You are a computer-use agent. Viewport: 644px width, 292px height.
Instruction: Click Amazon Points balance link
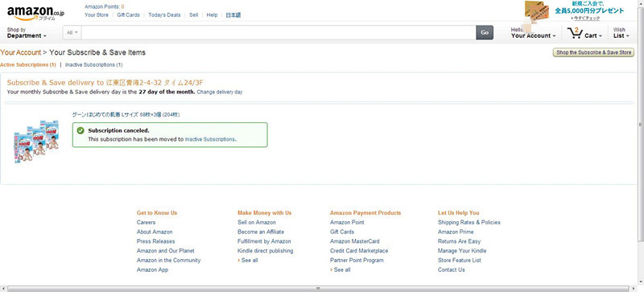105,6
